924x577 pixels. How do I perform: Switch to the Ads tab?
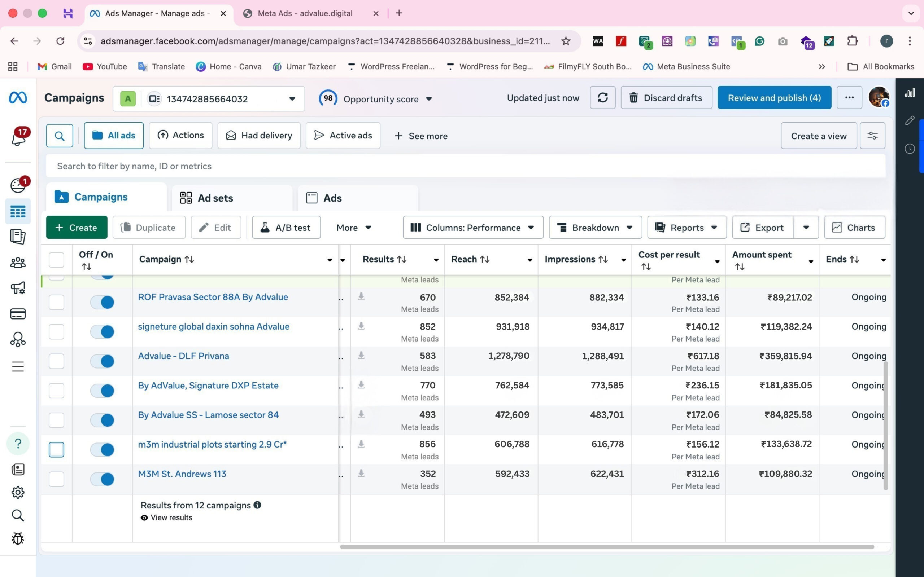(x=332, y=198)
